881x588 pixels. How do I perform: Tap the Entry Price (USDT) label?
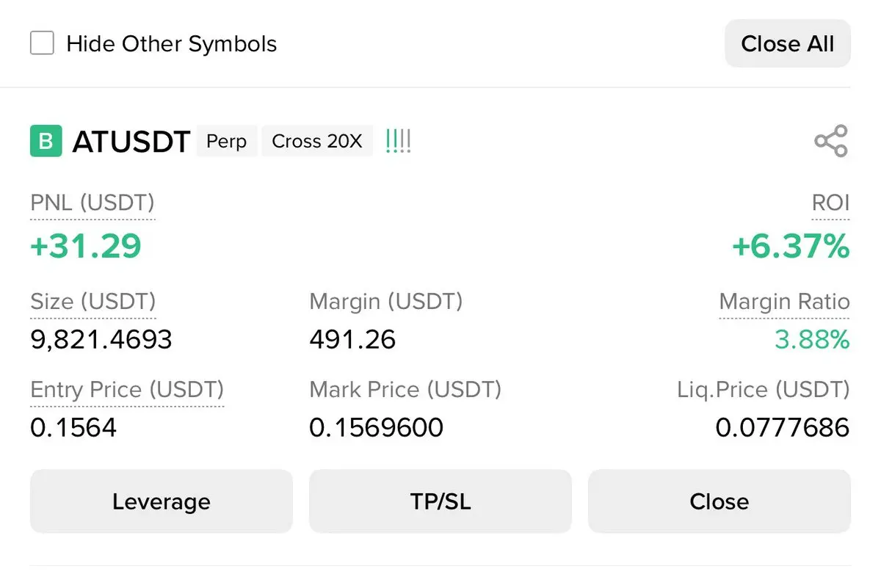[127, 389]
